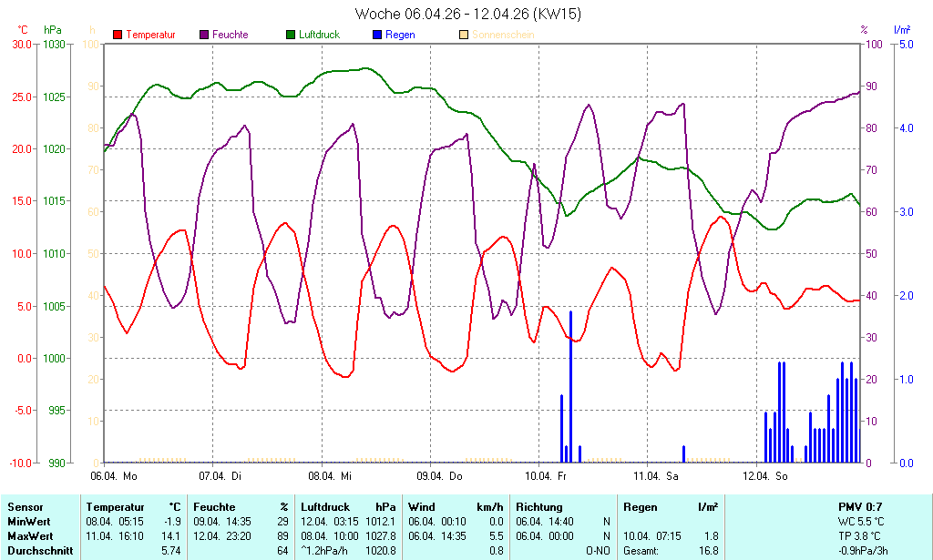Click the 12.04. So date axis label
Viewport: 933px width, 560px height.
coord(765,476)
